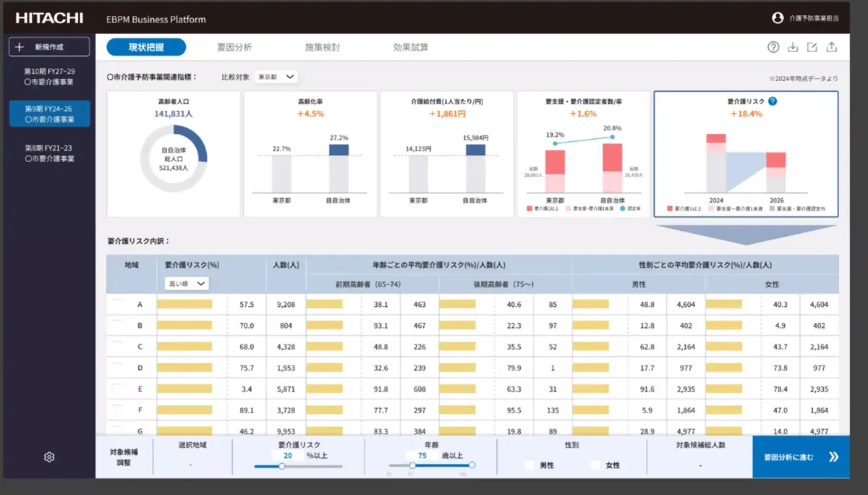
Task: Open the user account avatar icon
Action: (x=778, y=18)
